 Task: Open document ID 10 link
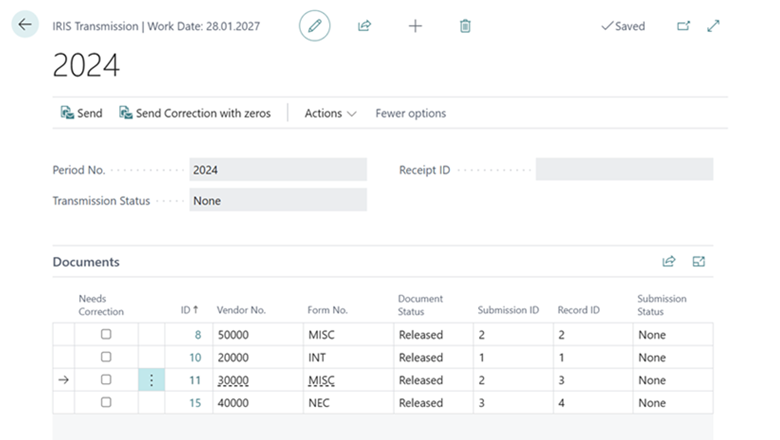pos(195,358)
